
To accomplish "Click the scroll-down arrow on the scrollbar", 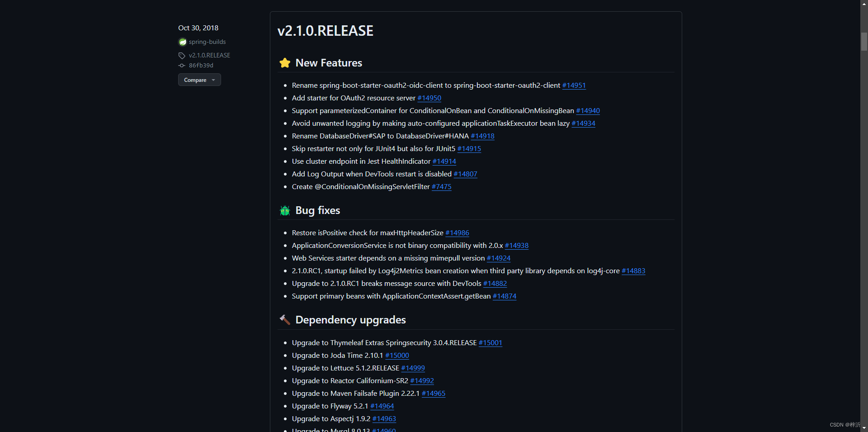I will point(864,428).
